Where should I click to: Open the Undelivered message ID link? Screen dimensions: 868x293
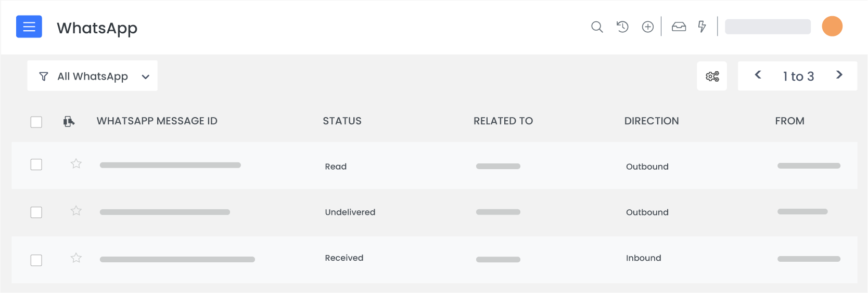pos(165,212)
